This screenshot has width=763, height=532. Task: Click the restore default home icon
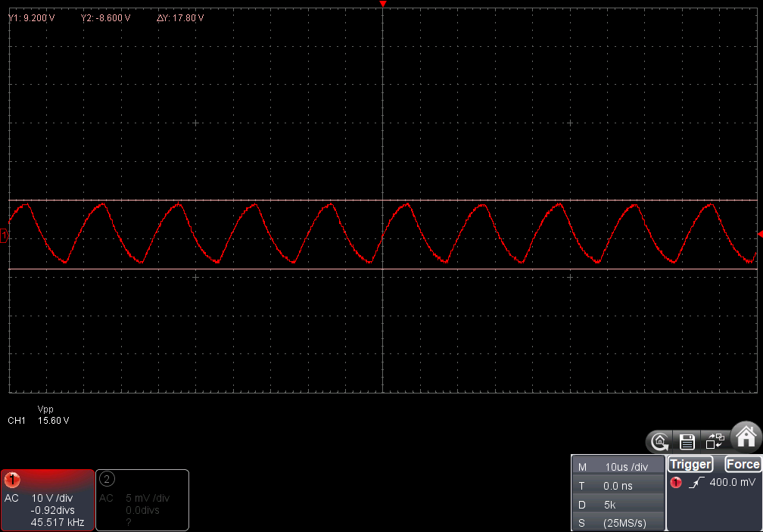point(660,440)
